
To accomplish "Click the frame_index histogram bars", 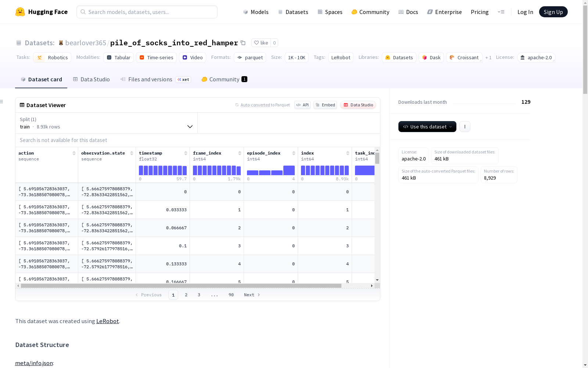I will (x=217, y=170).
